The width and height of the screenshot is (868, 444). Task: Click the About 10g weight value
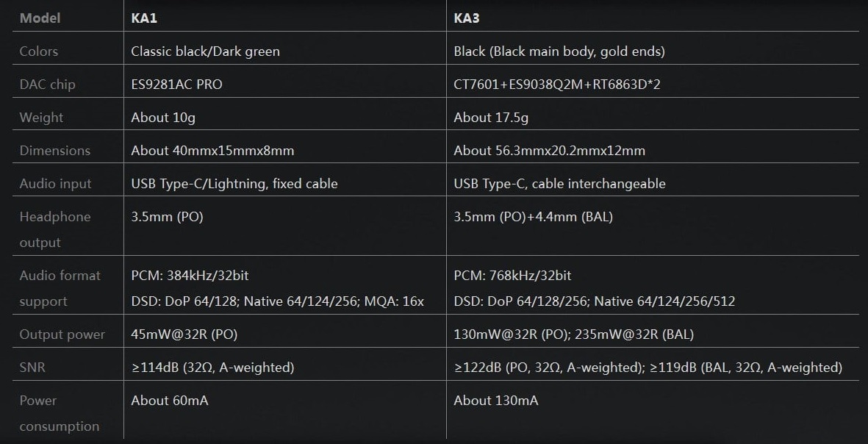(x=163, y=118)
